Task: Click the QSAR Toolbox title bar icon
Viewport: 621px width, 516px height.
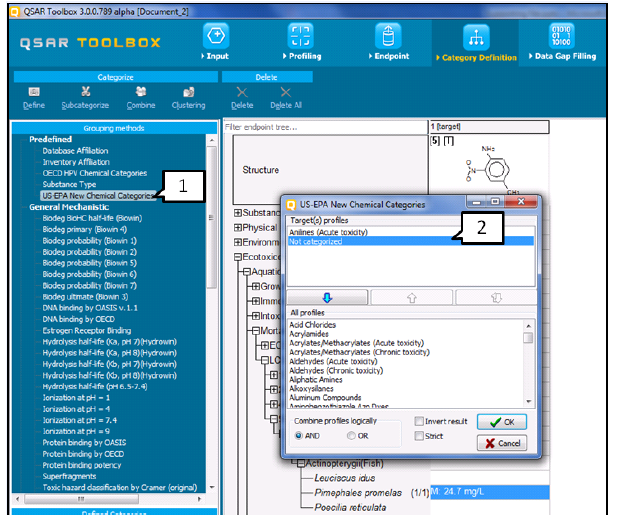Action: 15,11
